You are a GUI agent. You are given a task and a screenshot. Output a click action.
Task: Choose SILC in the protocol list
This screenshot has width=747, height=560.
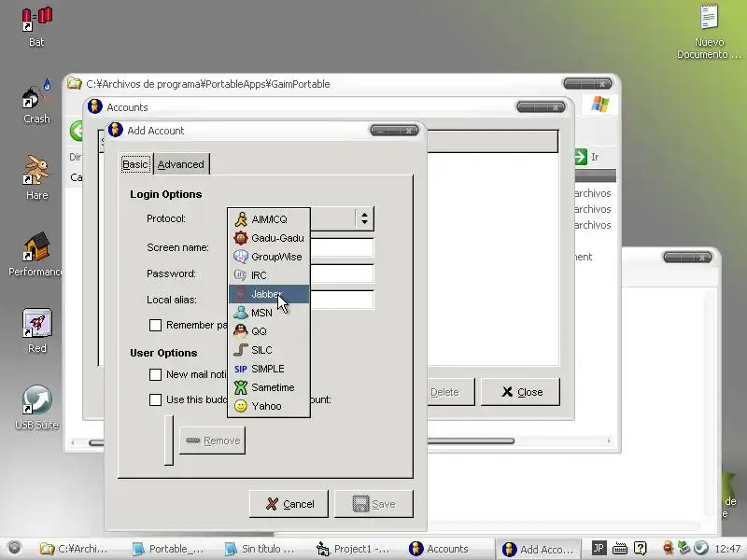pyautogui.click(x=269, y=350)
